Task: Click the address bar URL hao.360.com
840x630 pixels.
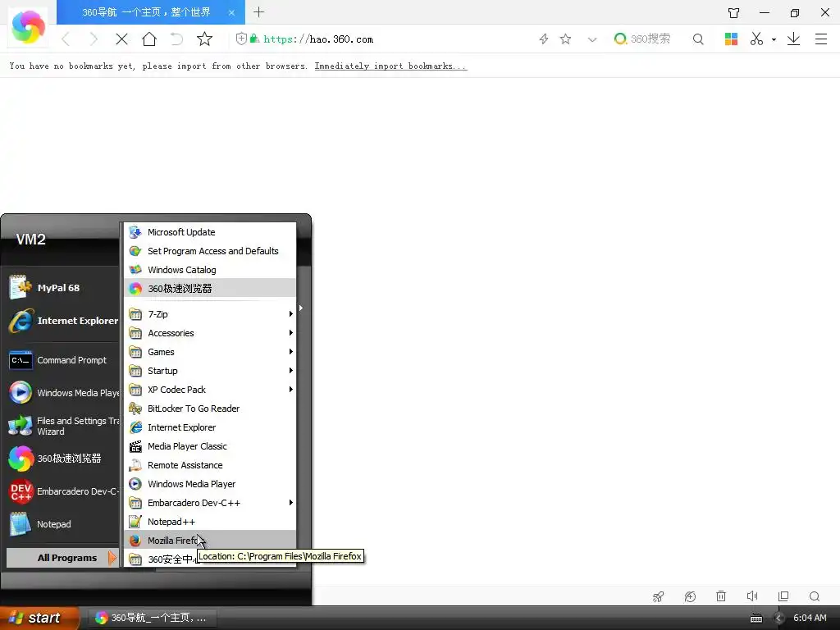Action: (318, 39)
